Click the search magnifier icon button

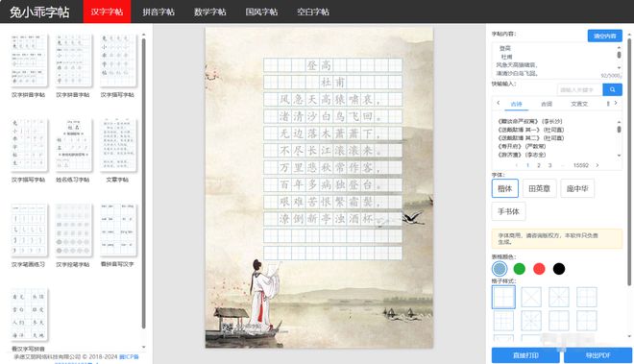pyautogui.click(x=612, y=89)
